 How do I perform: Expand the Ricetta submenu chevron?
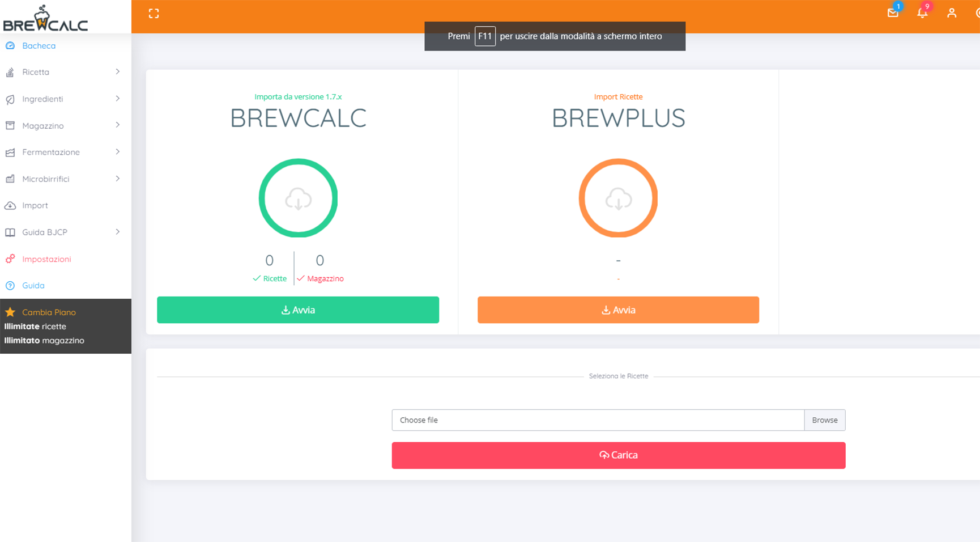[118, 71]
